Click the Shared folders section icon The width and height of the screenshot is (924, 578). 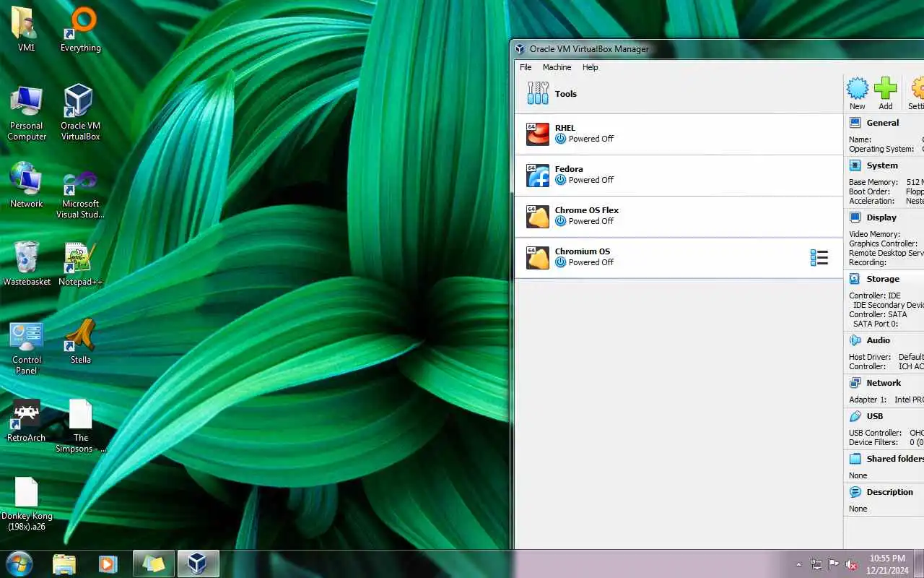[855, 459]
